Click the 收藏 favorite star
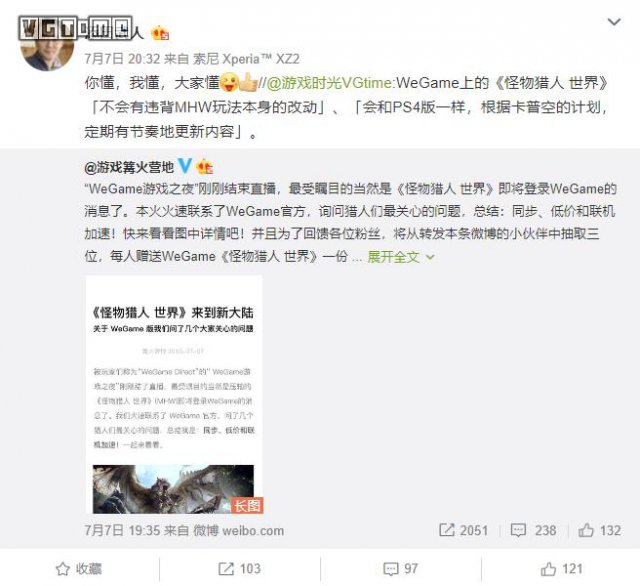Image resolution: width=640 pixels, height=586 pixels. tap(79, 568)
